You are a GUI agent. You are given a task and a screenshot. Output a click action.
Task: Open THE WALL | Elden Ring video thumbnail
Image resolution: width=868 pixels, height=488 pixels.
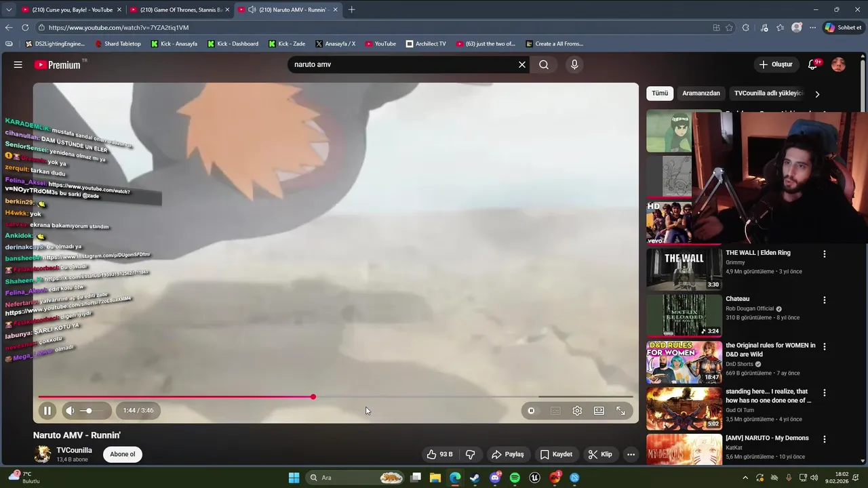click(x=684, y=269)
